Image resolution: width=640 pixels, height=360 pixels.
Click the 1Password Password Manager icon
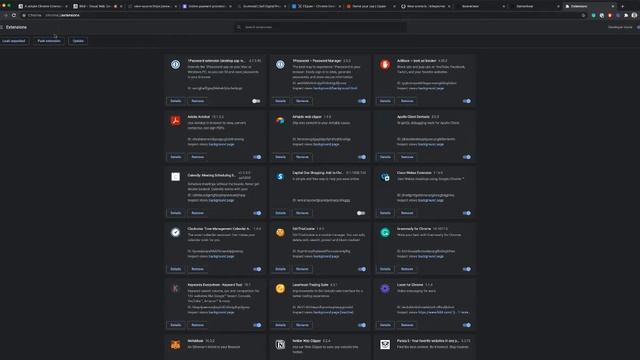click(x=280, y=64)
